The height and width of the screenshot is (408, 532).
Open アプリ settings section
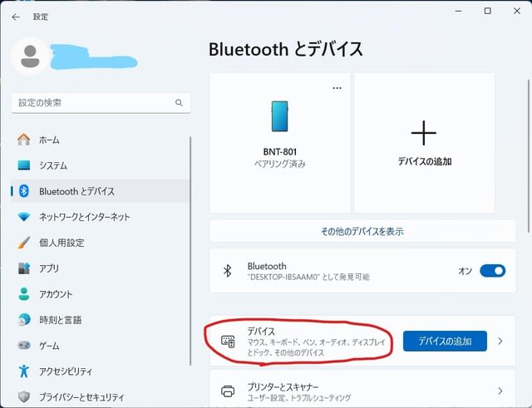pyautogui.click(x=101, y=268)
